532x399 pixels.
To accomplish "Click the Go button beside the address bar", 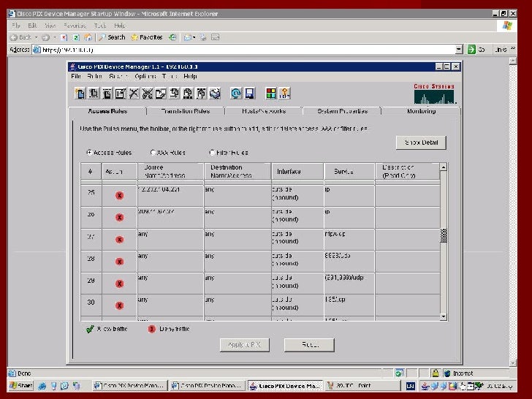I will click(x=476, y=50).
